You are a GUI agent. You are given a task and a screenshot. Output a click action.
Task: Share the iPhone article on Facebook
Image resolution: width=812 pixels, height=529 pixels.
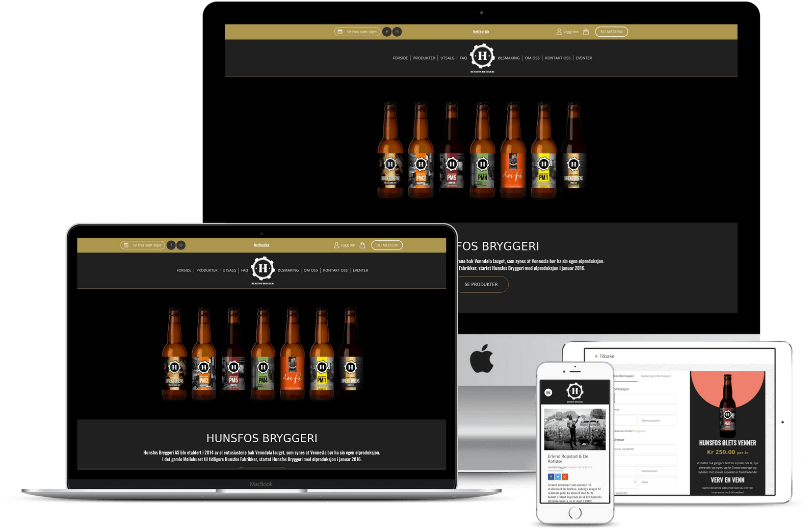(x=551, y=477)
